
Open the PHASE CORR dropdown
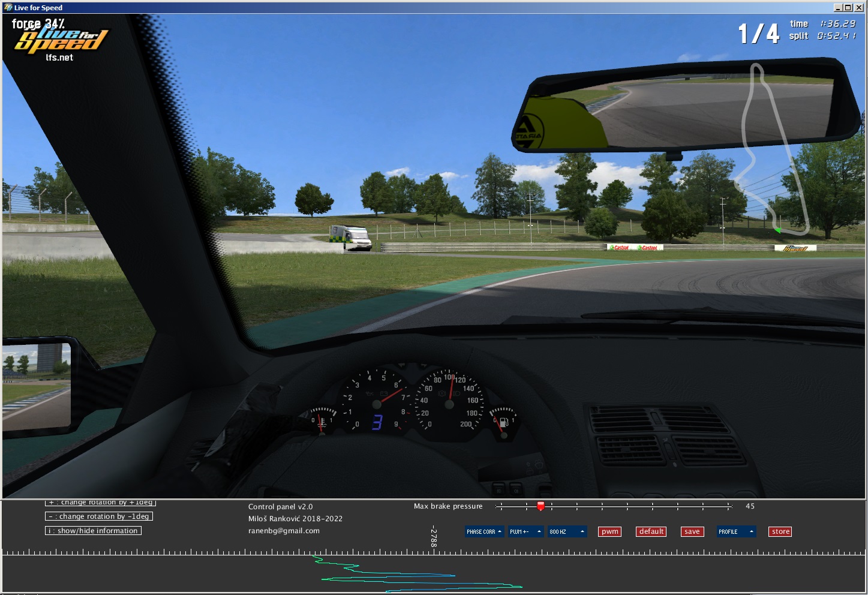click(x=484, y=531)
